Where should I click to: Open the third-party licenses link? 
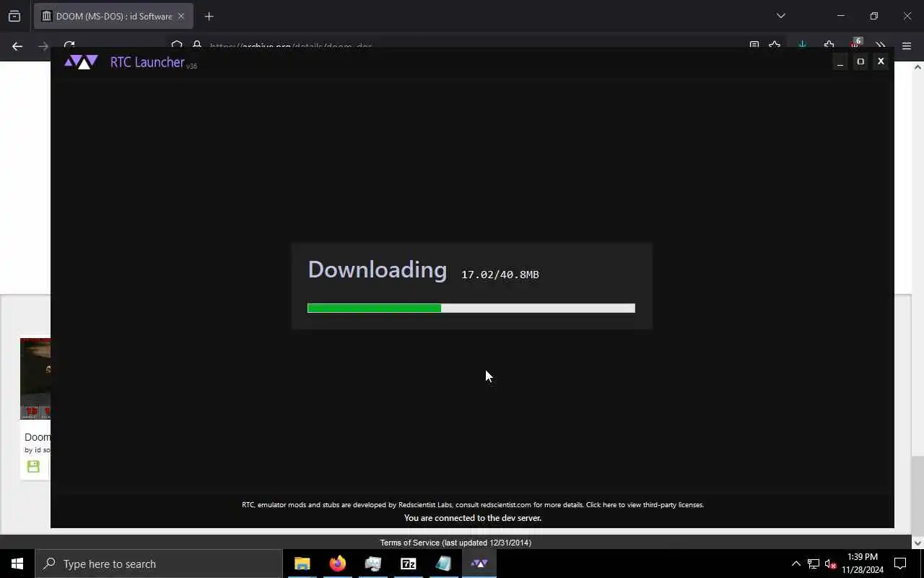pos(645,505)
